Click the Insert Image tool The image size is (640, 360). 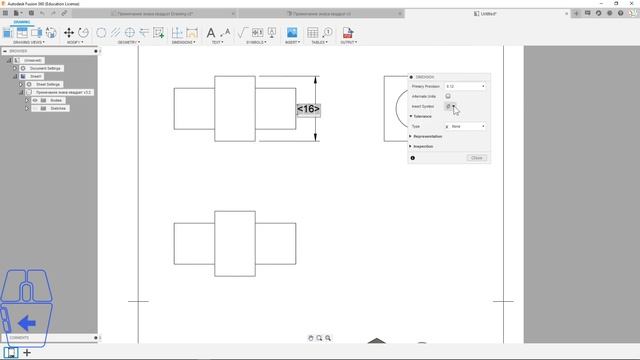[292, 33]
